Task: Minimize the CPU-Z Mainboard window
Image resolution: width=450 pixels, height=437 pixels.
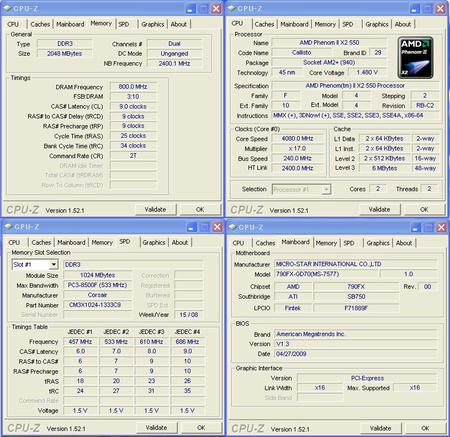Action: (x=415, y=227)
